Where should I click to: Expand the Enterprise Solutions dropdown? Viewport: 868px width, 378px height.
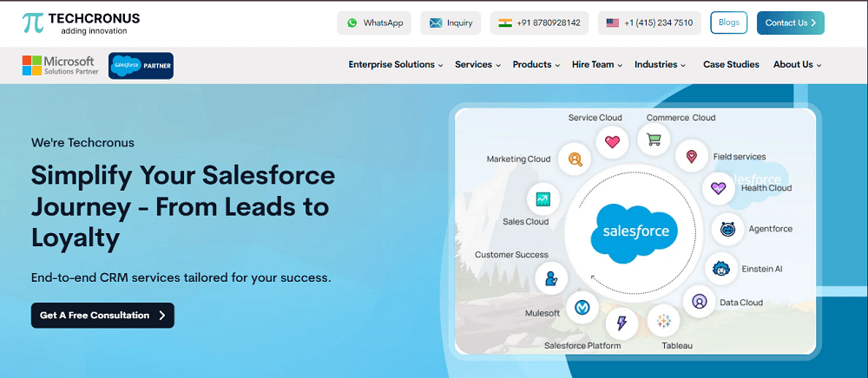[395, 65]
